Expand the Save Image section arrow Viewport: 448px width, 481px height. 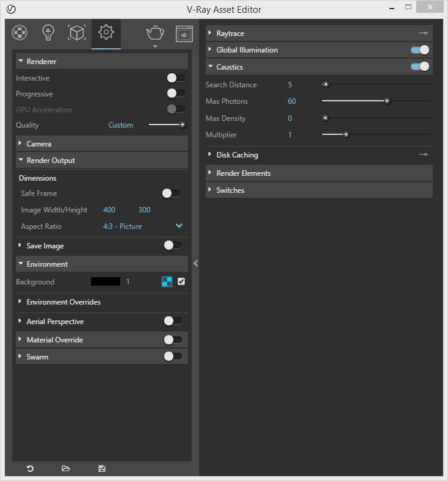[x=20, y=245]
